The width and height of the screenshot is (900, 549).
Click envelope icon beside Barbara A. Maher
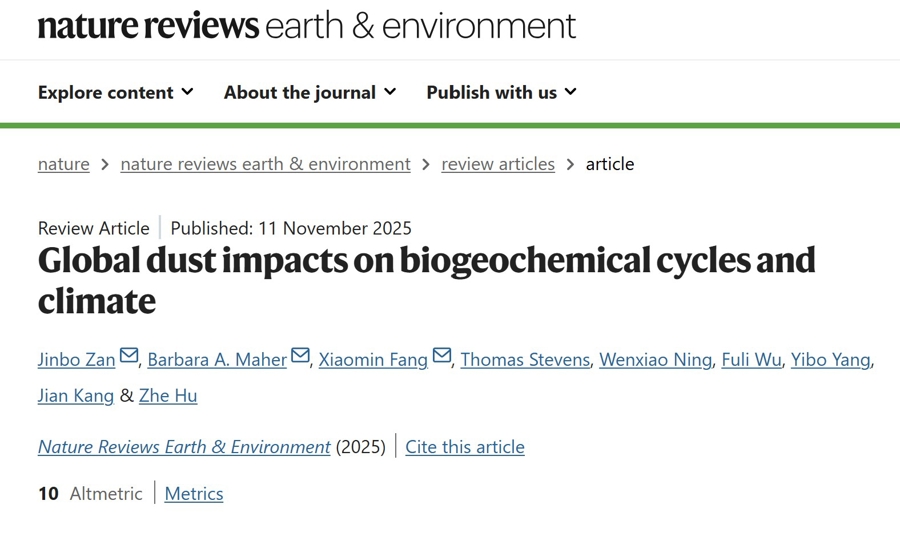[300, 356]
